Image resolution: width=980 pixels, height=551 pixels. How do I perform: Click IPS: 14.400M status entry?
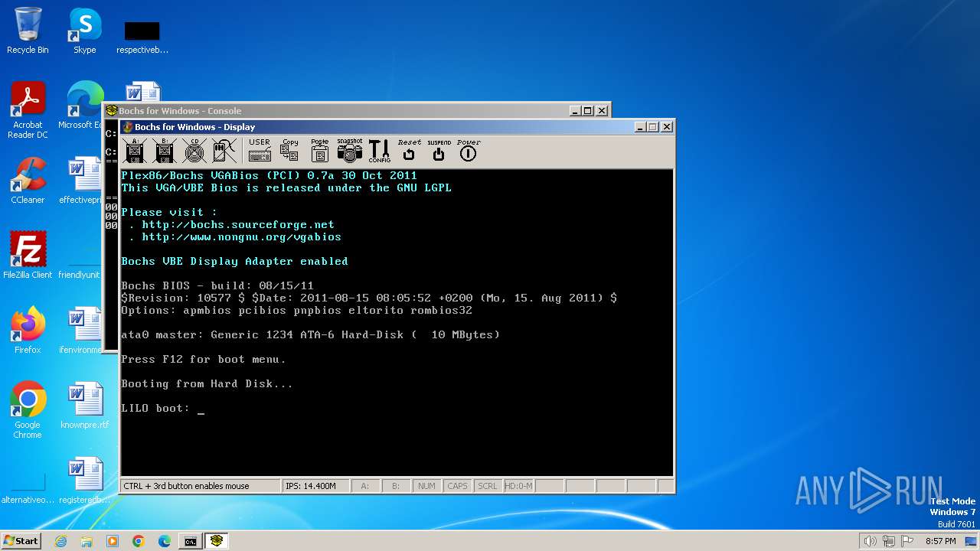tap(315, 486)
